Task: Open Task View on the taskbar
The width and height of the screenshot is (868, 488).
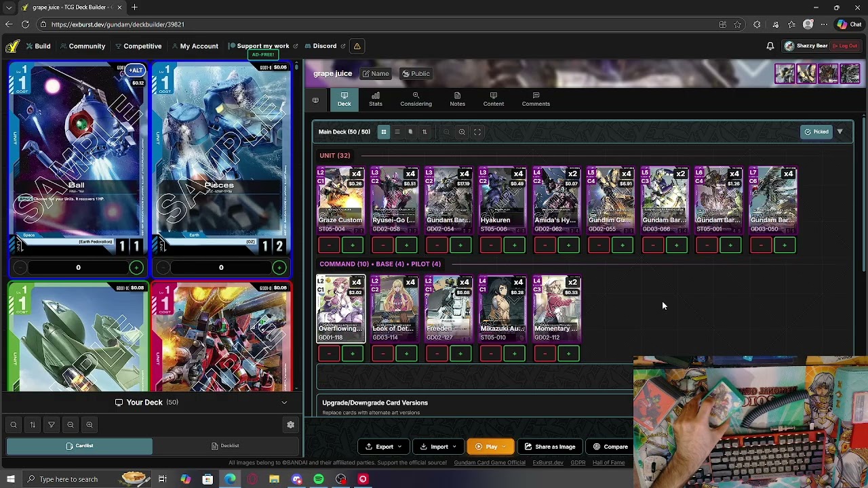Action: coord(163,479)
